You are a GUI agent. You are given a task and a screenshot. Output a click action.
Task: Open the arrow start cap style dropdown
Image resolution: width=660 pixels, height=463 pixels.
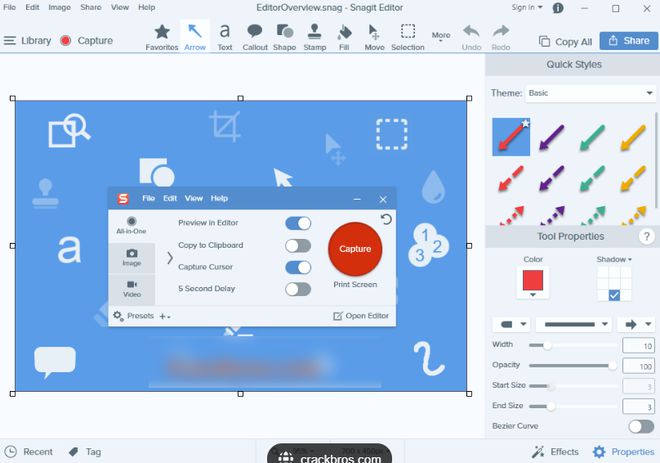pyautogui.click(x=511, y=324)
